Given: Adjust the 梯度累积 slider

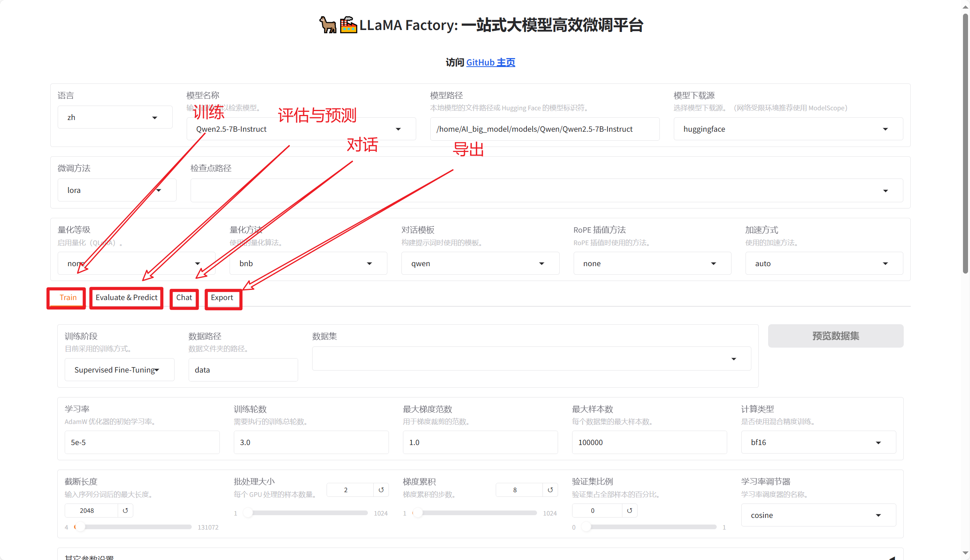Looking at the screenshot, I should click(474, 513).
